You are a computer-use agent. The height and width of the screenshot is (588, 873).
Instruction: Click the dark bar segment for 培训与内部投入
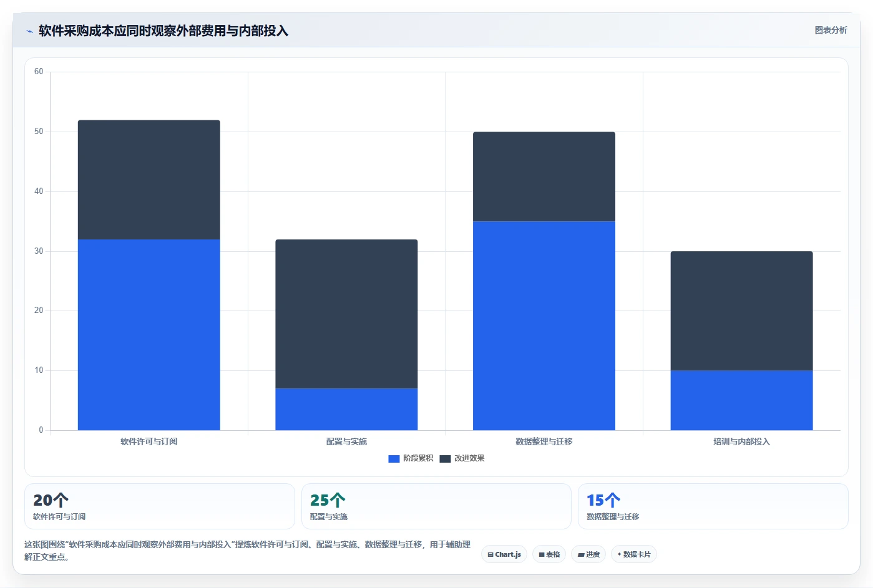[x=741, y=311]
